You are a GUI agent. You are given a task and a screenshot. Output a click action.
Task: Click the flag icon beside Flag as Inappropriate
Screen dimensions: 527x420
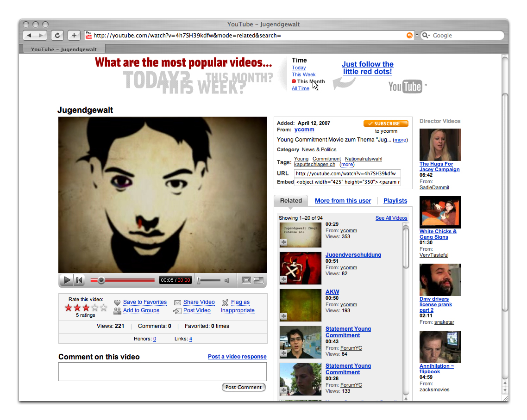225,303
